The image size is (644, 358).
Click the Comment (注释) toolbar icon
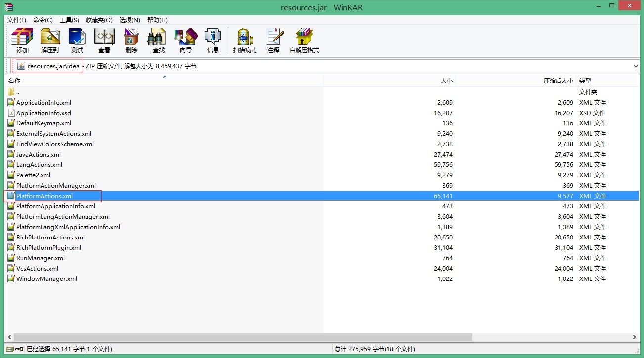coord(273,40)
